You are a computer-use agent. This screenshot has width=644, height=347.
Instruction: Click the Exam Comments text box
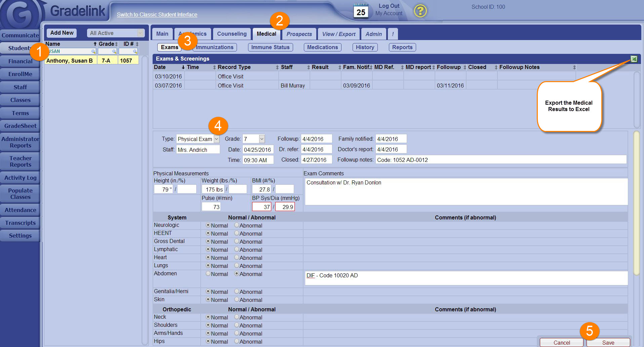[x=466, y=192]
